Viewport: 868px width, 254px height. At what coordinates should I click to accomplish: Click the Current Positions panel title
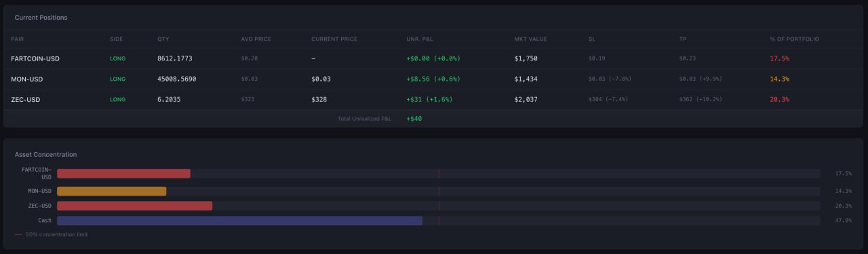click(x=41, y=18)
